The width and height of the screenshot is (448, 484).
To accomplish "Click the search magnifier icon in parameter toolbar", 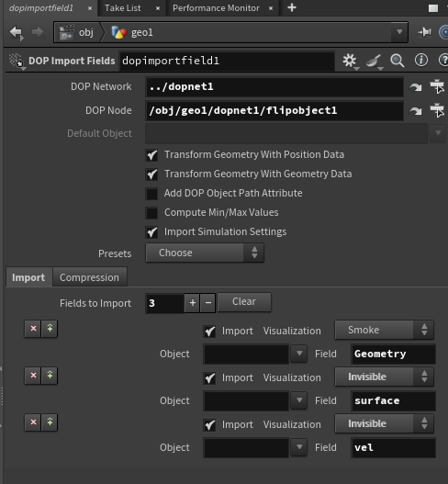I will click(x=398, y=61).
